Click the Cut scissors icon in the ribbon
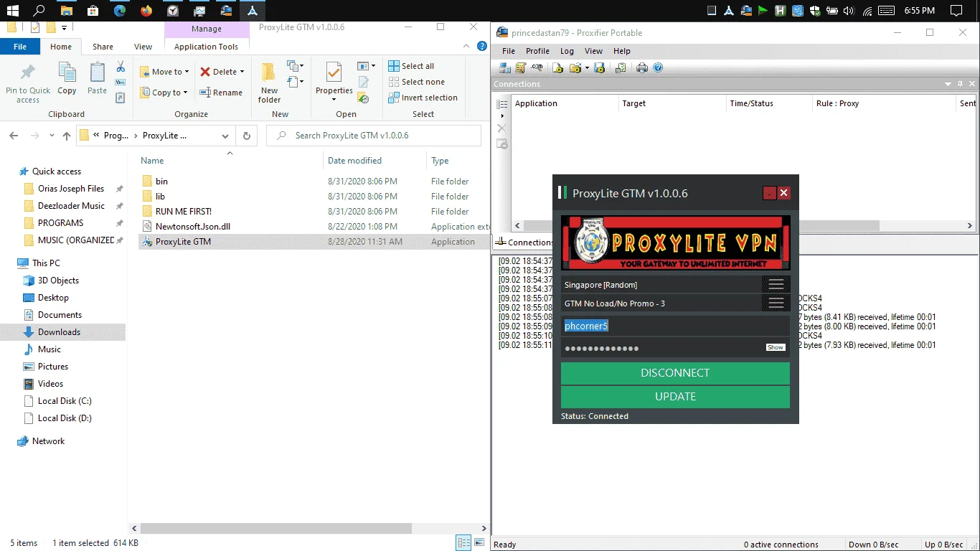Image resolution: width=980 pixels, height=551 pixels. (x=121, y=67)
